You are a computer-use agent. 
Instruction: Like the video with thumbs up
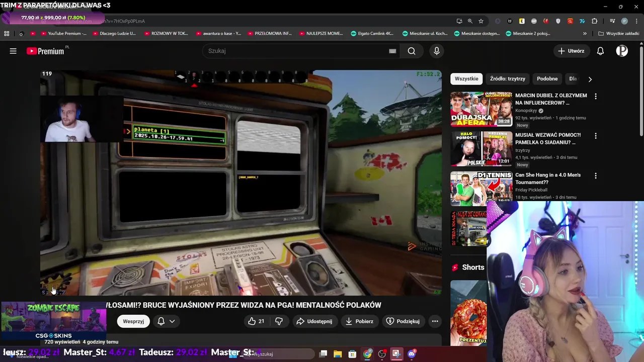point(256,321)
